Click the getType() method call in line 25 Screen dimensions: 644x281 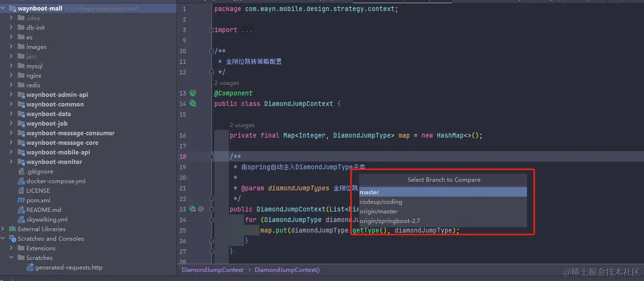(370, 230)
